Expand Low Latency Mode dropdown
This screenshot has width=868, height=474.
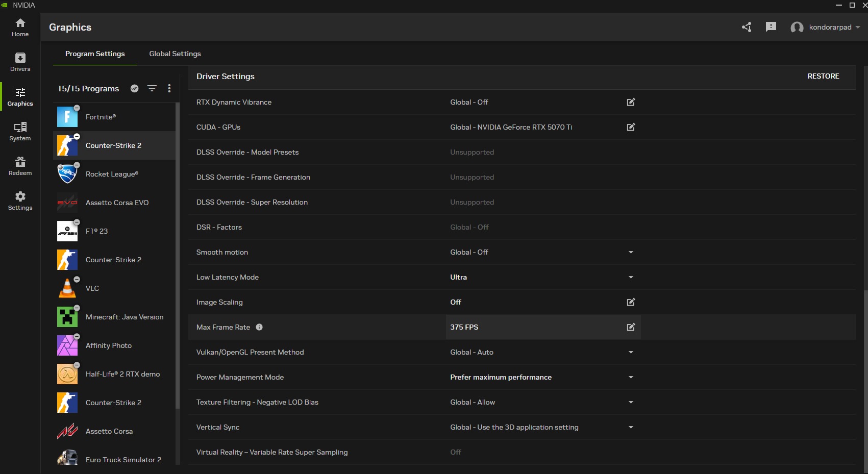click(631, 277)
